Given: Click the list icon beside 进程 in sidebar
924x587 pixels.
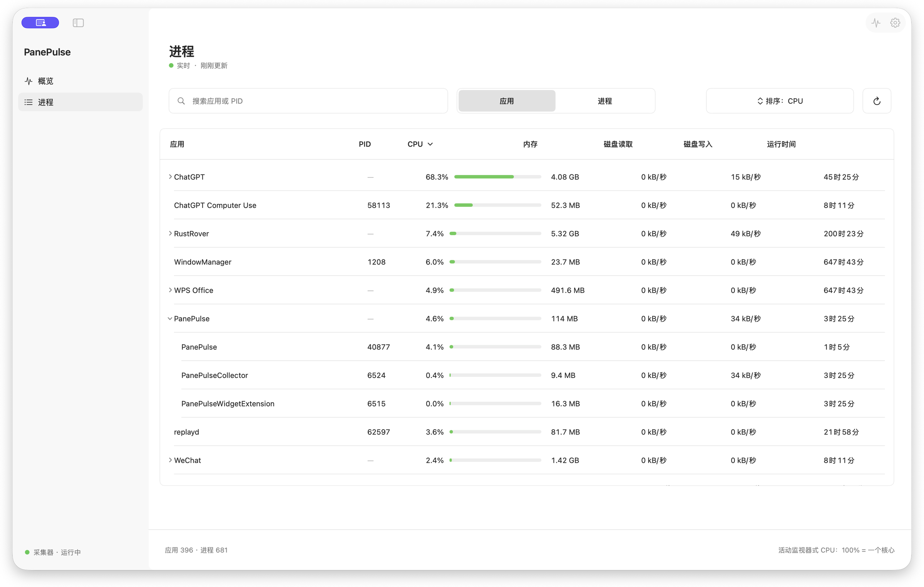Looking at the screenshot, I should pyautogui.click(x=28, y=102).
